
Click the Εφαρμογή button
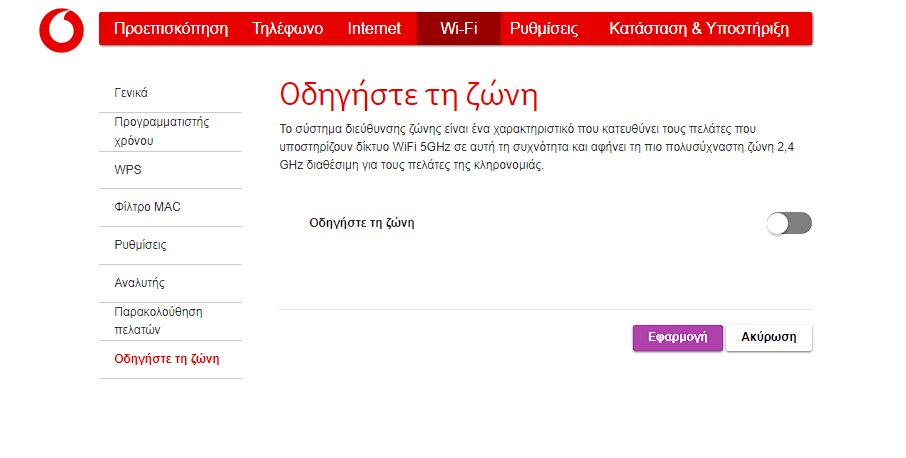677,337
